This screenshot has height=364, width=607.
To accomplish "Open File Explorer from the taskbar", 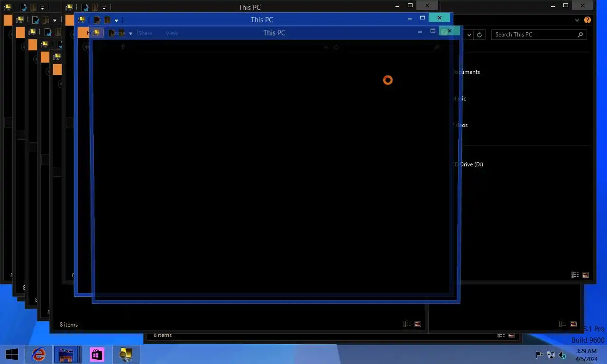I will click(x=66, y=354).
